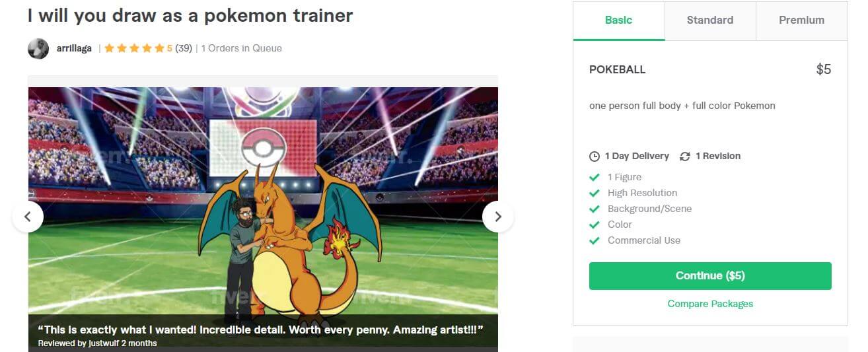Open the arrillaga seller profile link

pos(74,48)
